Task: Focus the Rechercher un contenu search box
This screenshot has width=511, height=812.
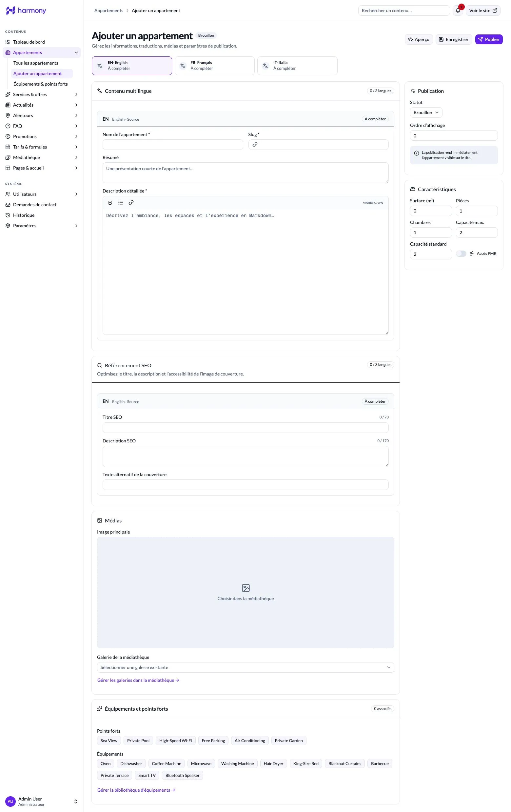Action: tap(404, 10)
